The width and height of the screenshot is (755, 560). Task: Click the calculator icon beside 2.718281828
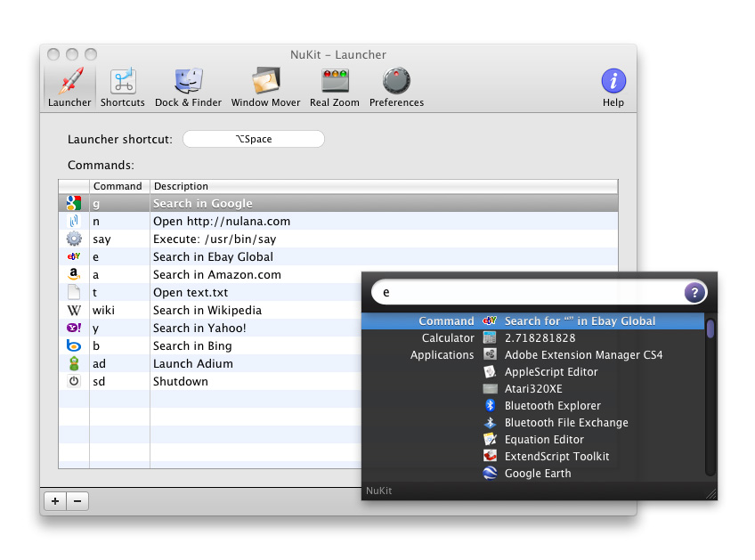tap(490, 337)
